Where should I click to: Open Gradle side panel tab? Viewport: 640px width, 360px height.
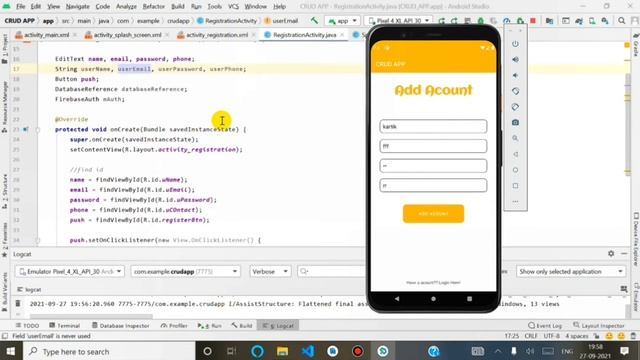pyautogui.click(x=636, y=45)
